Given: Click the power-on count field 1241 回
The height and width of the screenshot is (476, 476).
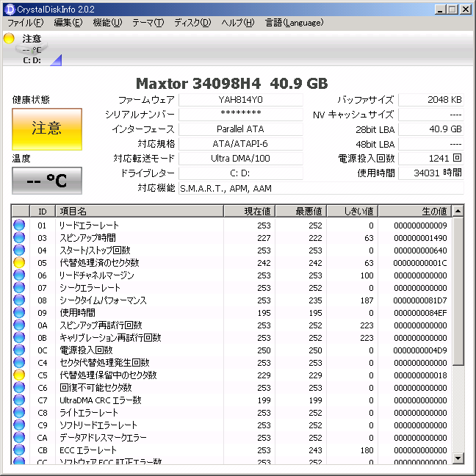Looking at the screenshot, I should [x=431, y=158].
